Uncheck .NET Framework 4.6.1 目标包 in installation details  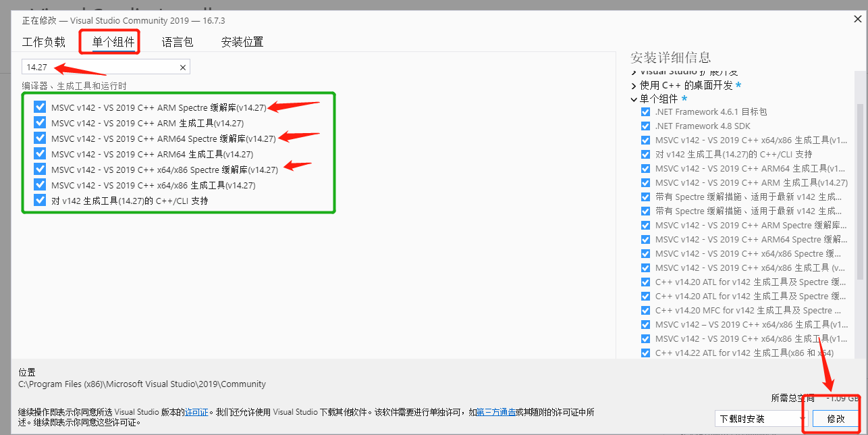point(645,111)
